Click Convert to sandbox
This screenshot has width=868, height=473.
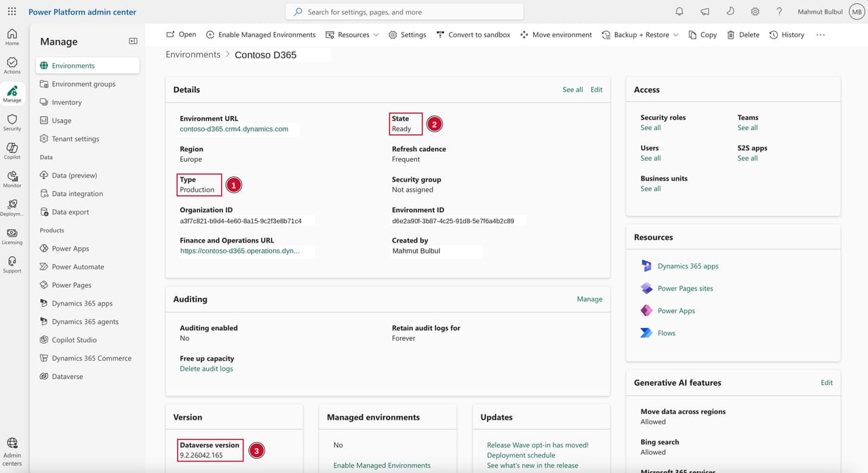(473, 35)
